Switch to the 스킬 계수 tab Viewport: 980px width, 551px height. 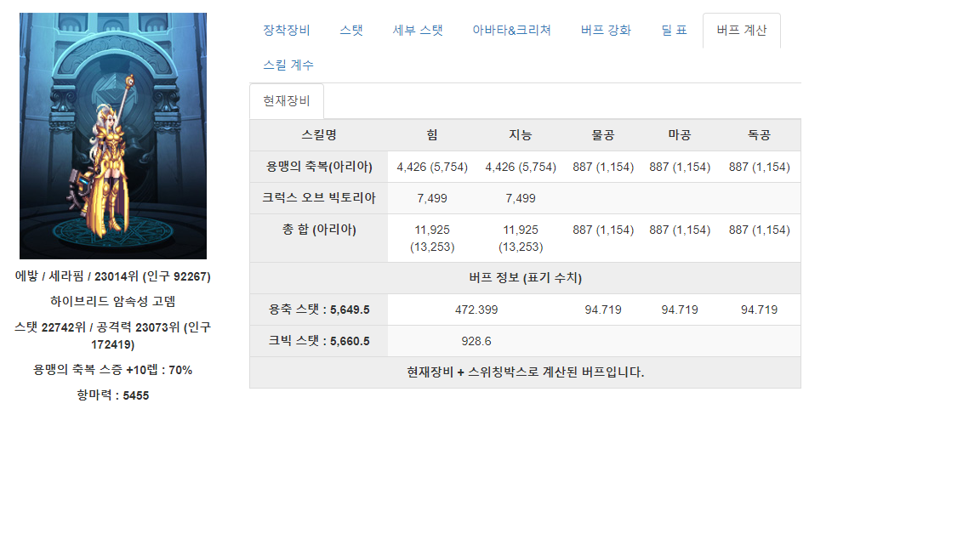click(x=288, y=65)
